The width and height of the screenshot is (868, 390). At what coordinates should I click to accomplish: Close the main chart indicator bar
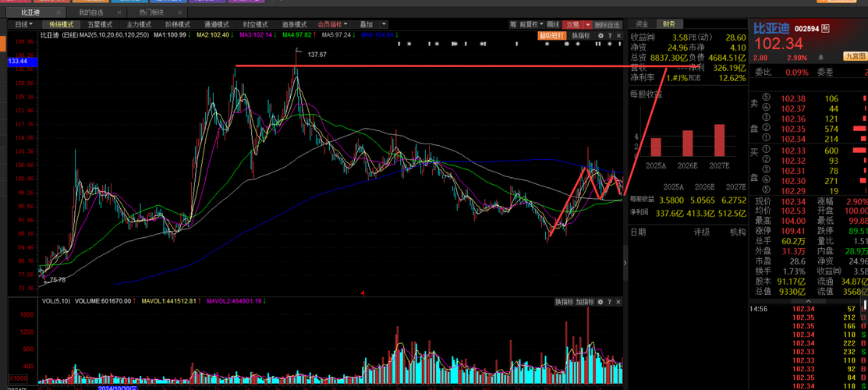(618, 35)
